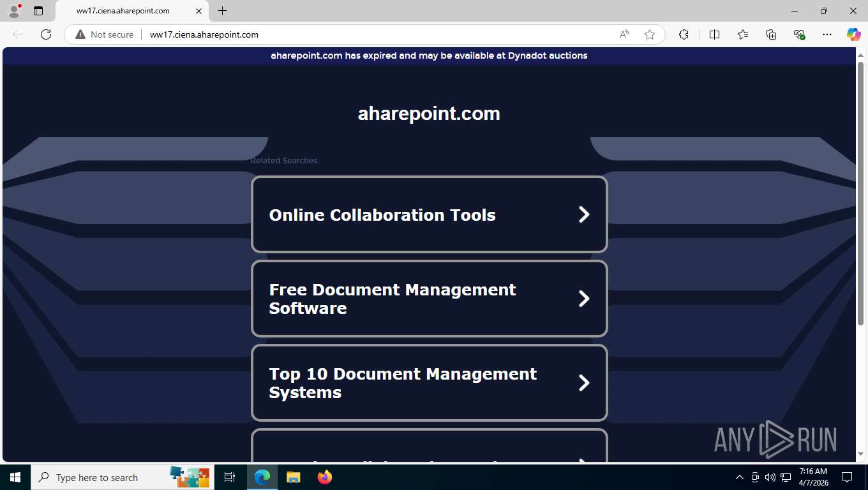Open Top 10 Document Management Systems result

429,383
